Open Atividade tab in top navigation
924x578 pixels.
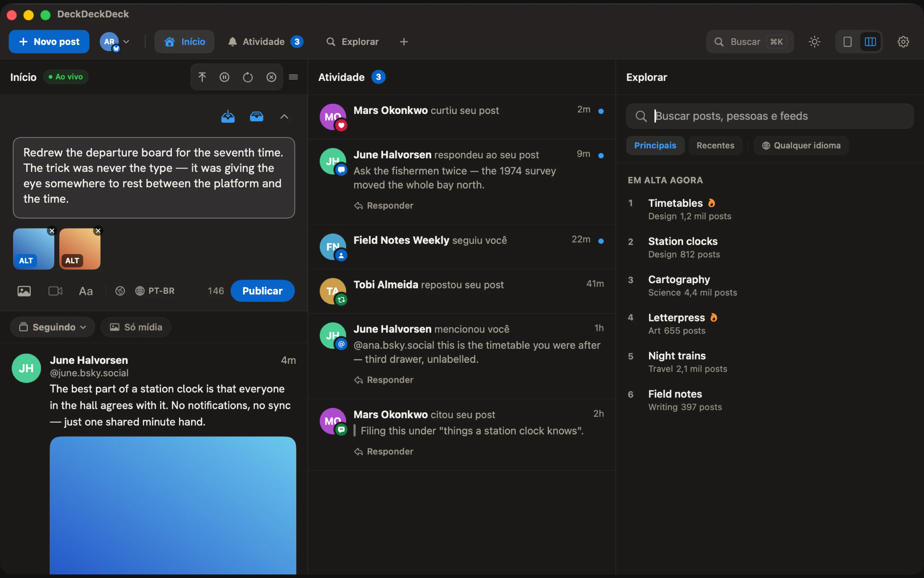265,42
